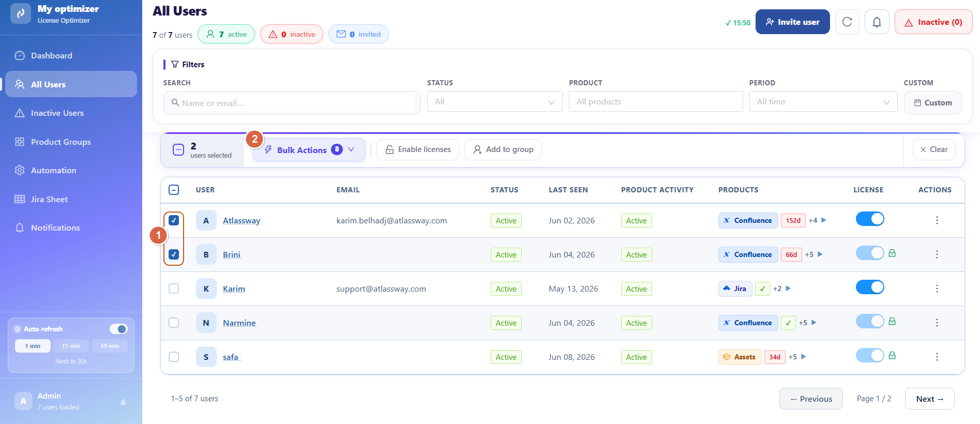Disable the Auto-refresh switch

click(118, 329)
